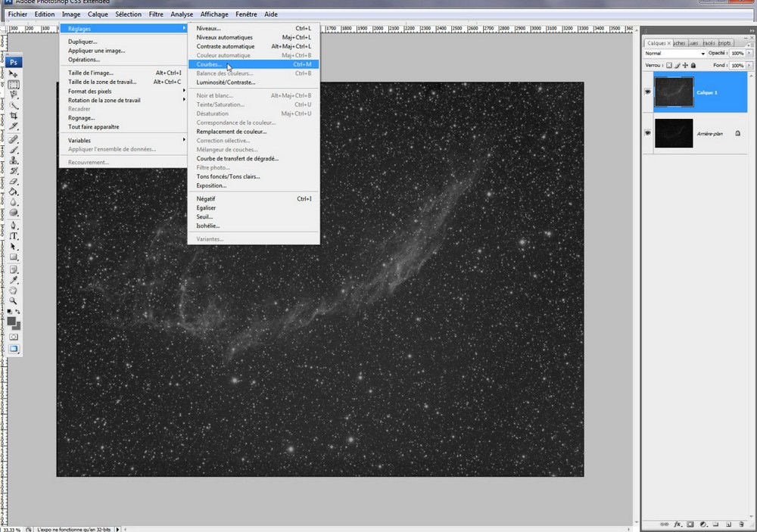This screenshot has width=757, height=532.
Task: Choose Tons foncés/Tons clairs... entry
Action: (254, 176)
